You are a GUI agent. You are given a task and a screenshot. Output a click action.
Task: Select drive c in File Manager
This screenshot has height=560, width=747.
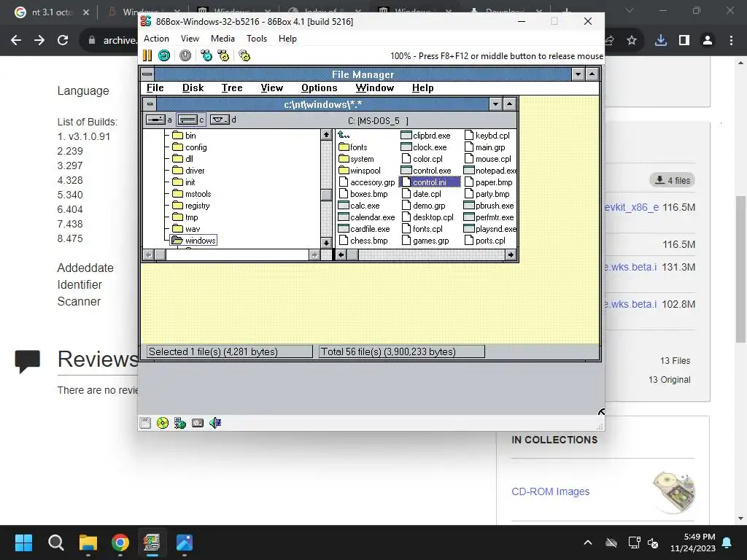point(190,120)
